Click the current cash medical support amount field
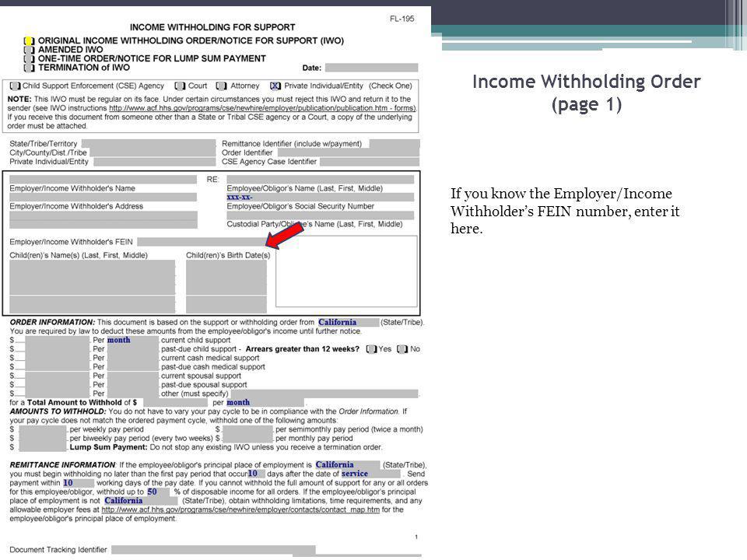The width and height of the screenshot is (747, 560). tap(57, 358)
